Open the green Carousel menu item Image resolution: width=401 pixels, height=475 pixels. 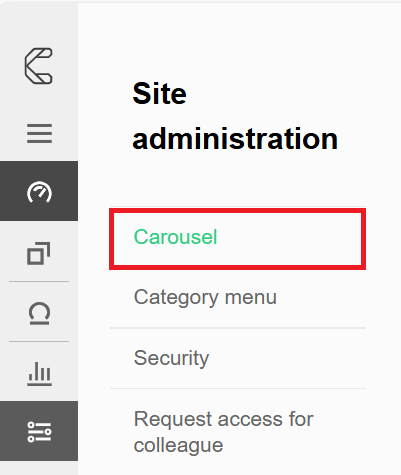pyautogui.click(x=175, y=237)
